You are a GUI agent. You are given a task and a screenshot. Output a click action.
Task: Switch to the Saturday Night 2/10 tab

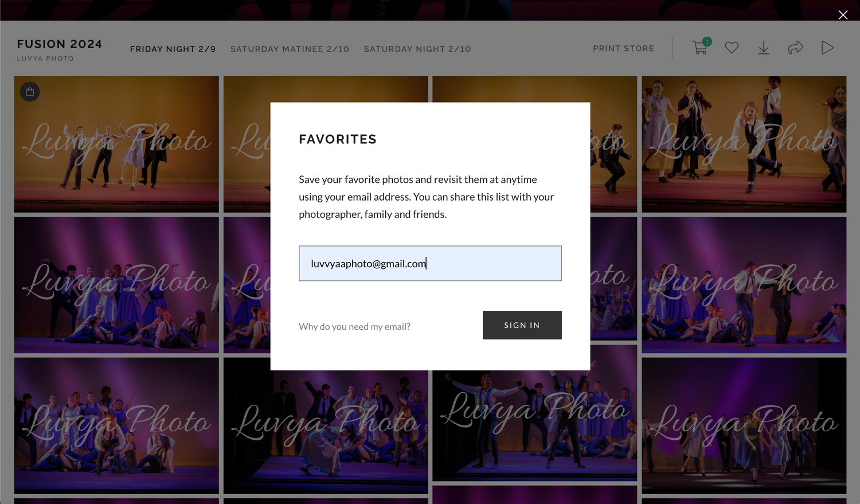tap(417, 49)
